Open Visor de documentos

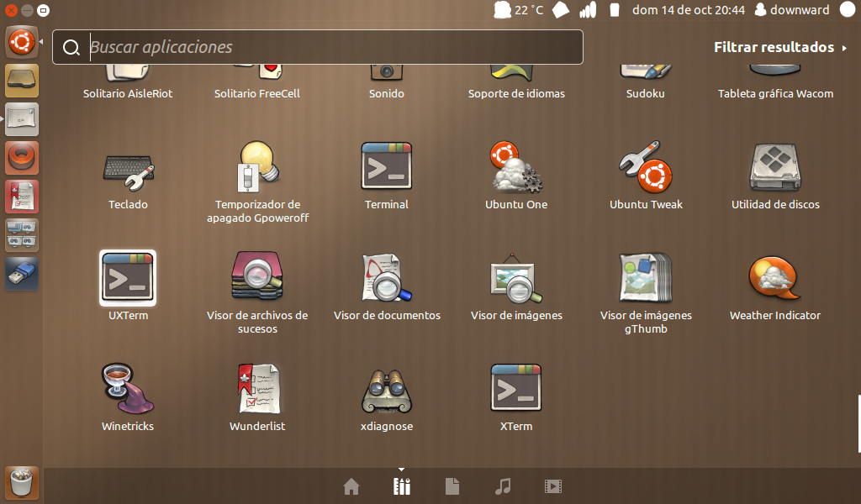coord(387,277)
